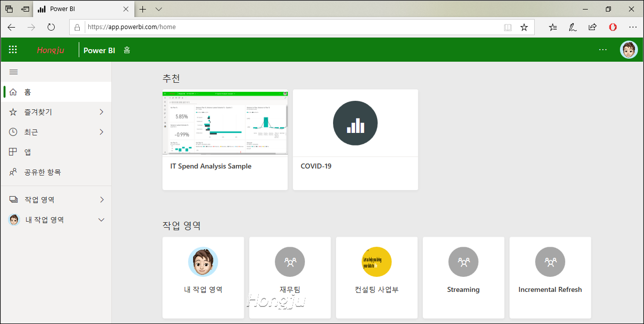Open the app launcher waffle icon
The image size is (644, 324).
(13, 50)
